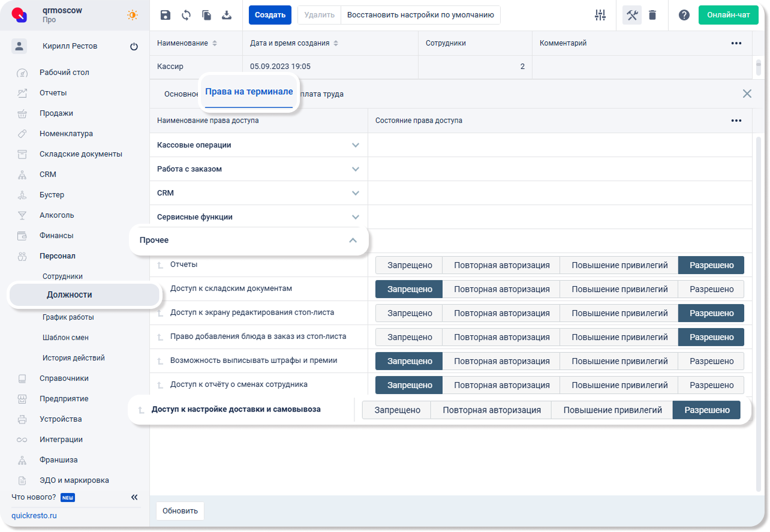Set Отчеты permission to Запрещено
The width and height of the screenshot is (770, 532).
(409, 265)
